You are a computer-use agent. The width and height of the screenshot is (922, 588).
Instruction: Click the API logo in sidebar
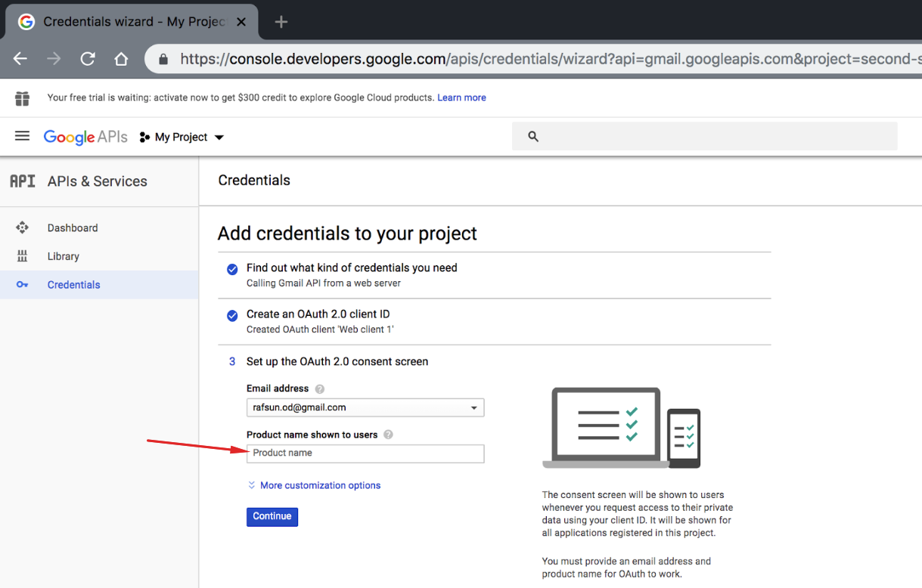(x=22, y=181)
